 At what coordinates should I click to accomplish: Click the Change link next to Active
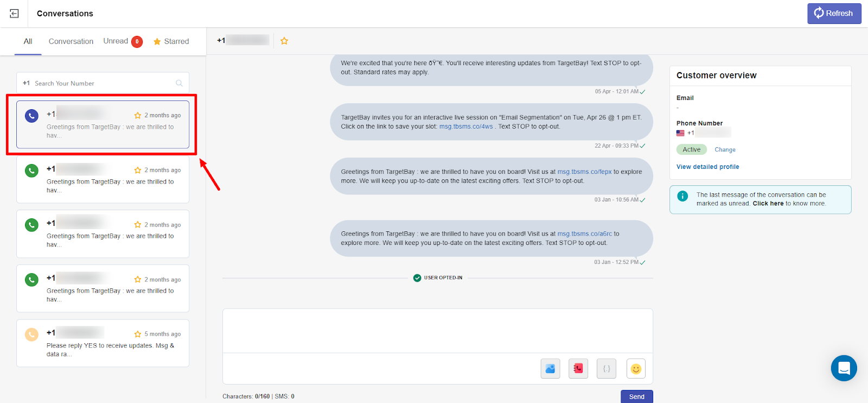725,150
